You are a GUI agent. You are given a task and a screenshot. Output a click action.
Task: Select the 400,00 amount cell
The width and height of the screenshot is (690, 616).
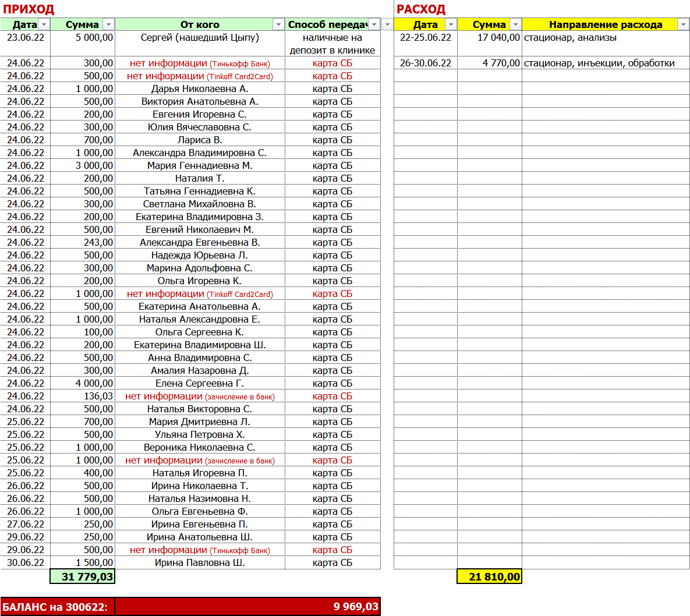click(83, 473)
